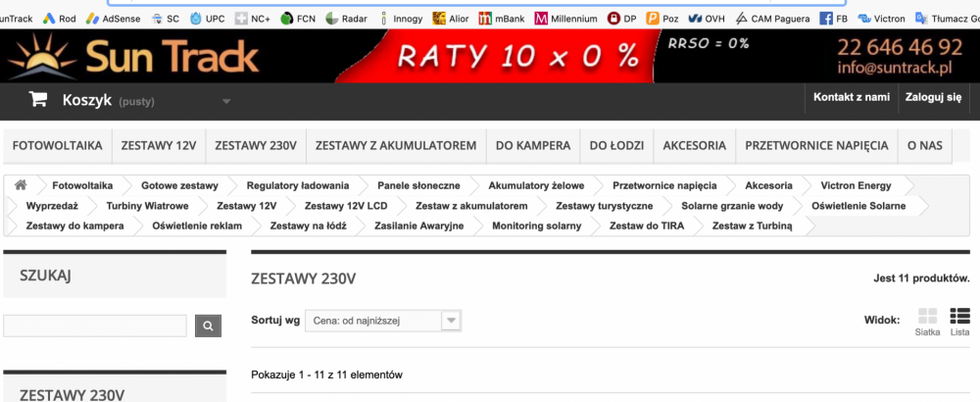Open the UPC bookmark
The width and height of the screenshot is (980, 402).
[207, 19]
